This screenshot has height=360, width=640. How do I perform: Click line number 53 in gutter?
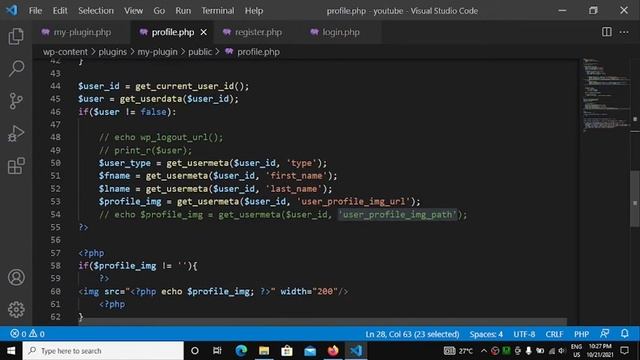55,201
